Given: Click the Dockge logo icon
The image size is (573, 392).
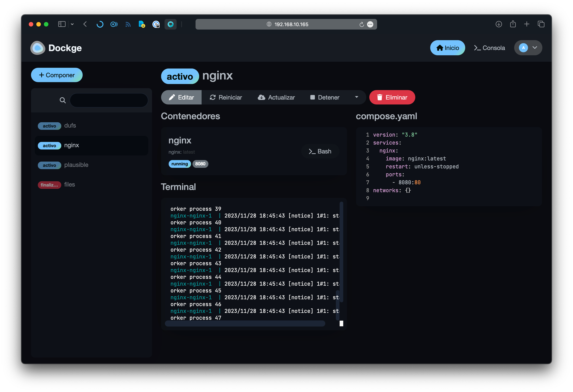Looking at the screenshot, I should click(38, 48).
